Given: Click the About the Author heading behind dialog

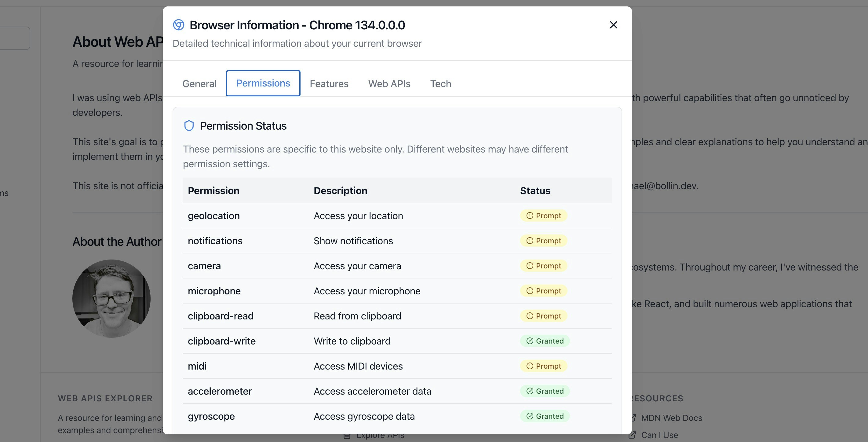Looking at the screenshot, I should 117,241.
